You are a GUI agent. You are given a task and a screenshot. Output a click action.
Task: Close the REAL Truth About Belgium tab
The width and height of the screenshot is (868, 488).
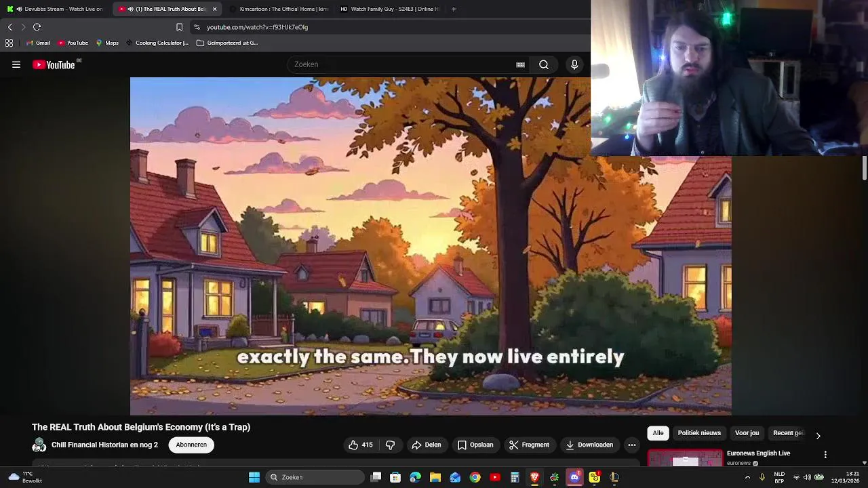pos(214,9)
